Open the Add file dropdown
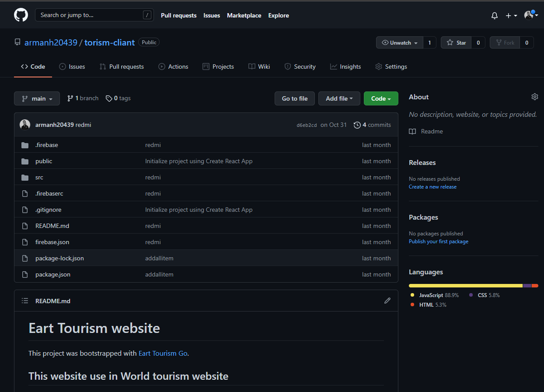Screen dimensions: 544x392 click(339, 98)
